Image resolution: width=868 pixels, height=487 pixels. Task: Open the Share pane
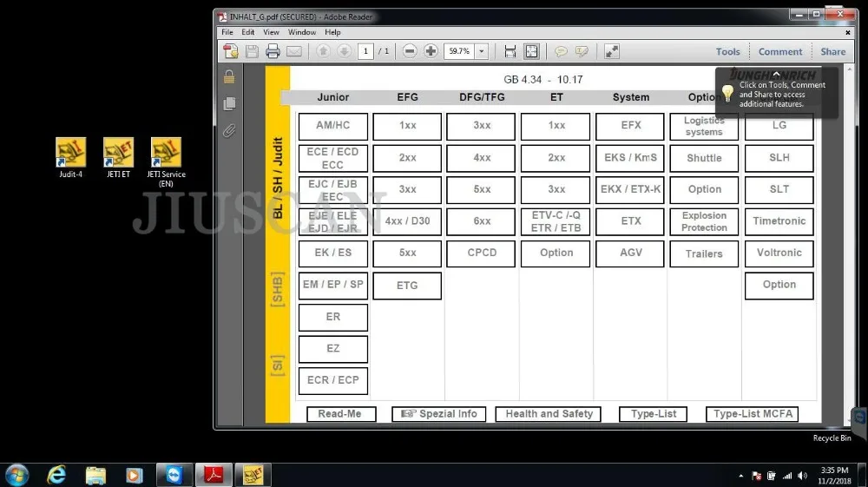coord(833,51)
